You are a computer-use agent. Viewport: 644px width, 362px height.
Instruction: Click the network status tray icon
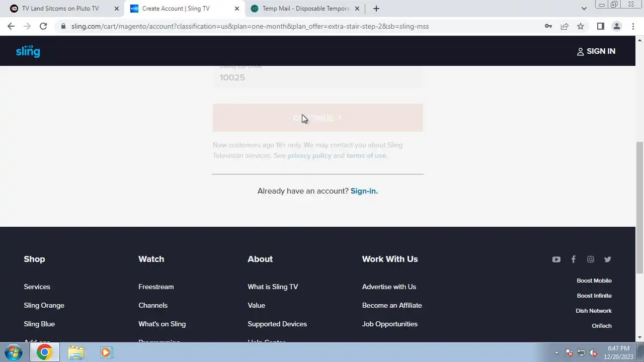coord(581,352)
